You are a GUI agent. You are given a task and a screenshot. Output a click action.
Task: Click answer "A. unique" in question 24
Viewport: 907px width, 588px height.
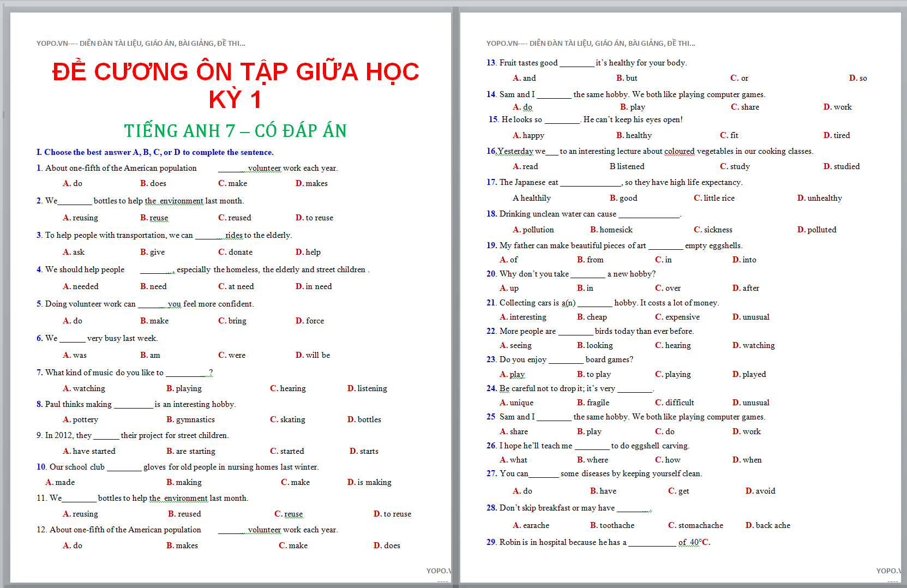point(516,403)
